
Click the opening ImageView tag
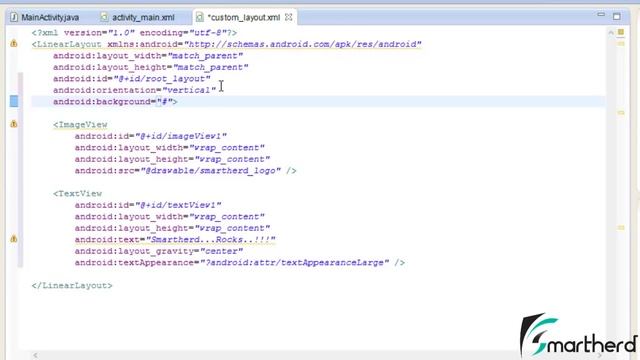(80, 124)
